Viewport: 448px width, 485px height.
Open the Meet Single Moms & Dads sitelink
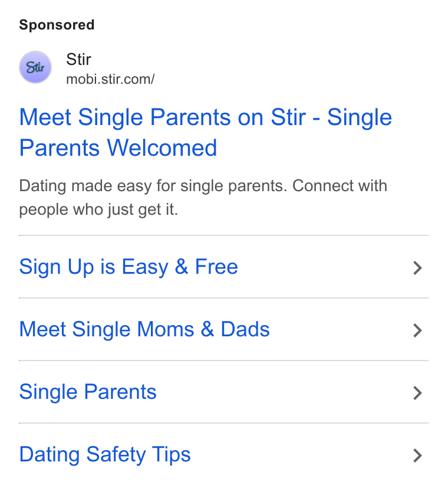coord(144,329)
